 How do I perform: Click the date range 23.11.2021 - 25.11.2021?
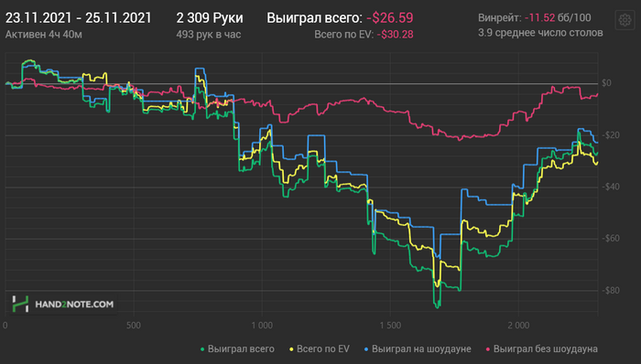pyautogui.click(x=78, y=18)
